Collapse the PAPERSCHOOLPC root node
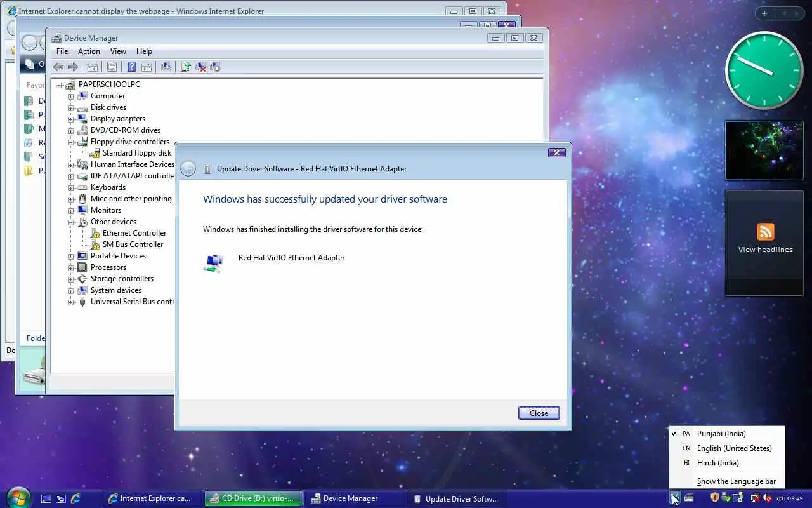 [59, 84]
